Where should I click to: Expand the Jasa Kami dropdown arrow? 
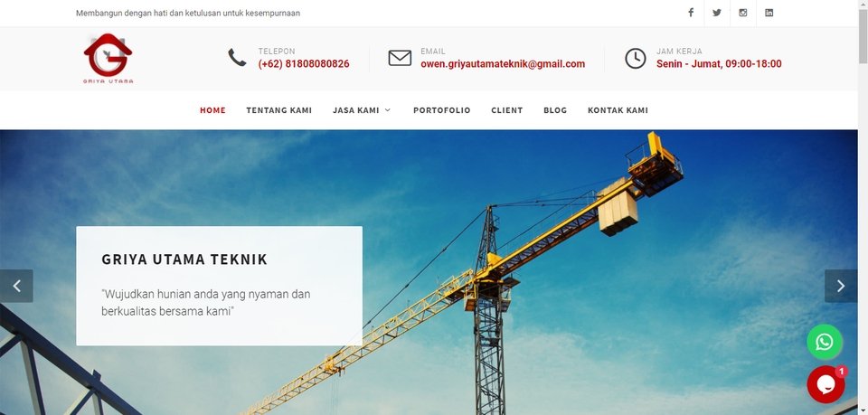click(x=388, y=110)
